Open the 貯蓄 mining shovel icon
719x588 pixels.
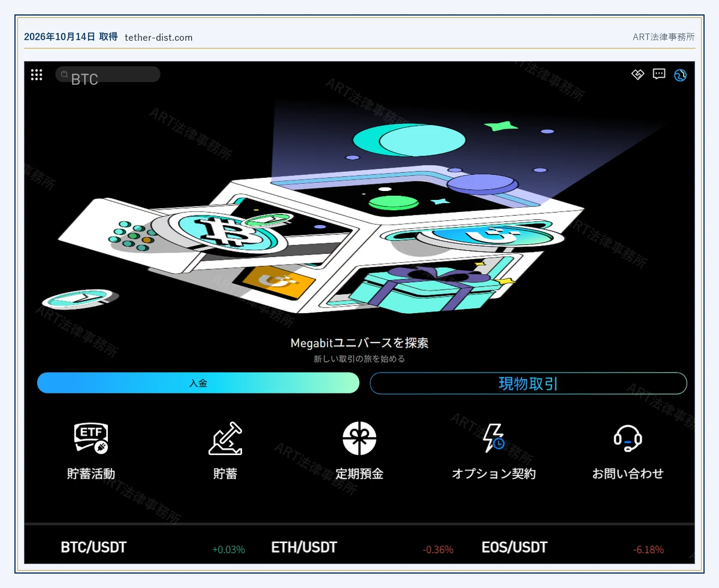tap(225, 438)
